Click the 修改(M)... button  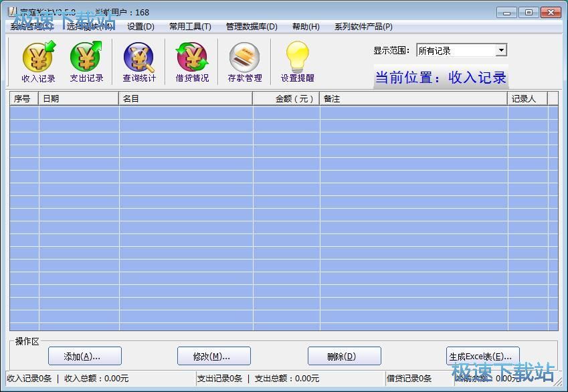213,356
